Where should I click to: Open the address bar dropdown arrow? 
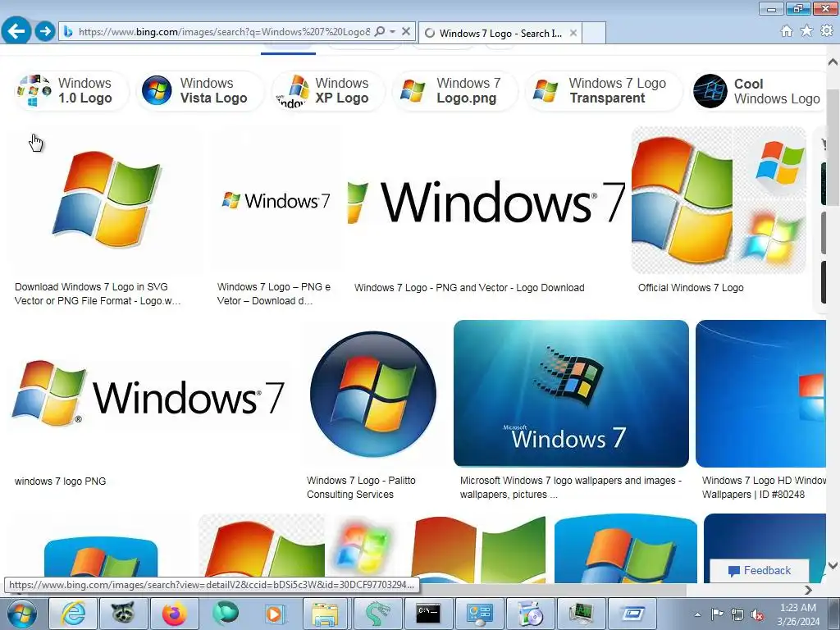tap(392, 32)
